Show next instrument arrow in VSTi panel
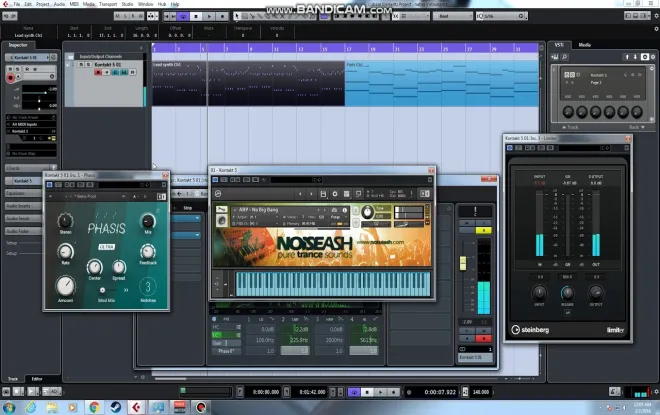The width and height of the screenshot is (660, 415). pyautogui.click(x=635, y=57)
